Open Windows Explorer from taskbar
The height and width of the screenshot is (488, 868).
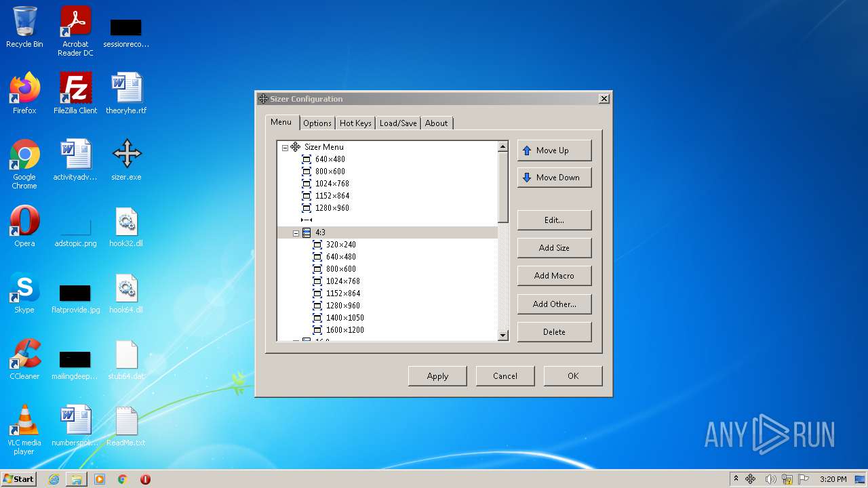(77, 479)
